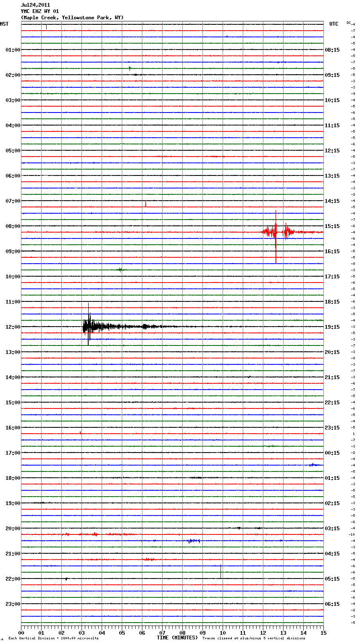This screenshot has height=644, width=357.
Task: Select station code text YMC EHZ WY 01
Action: [x=40, y=11]
